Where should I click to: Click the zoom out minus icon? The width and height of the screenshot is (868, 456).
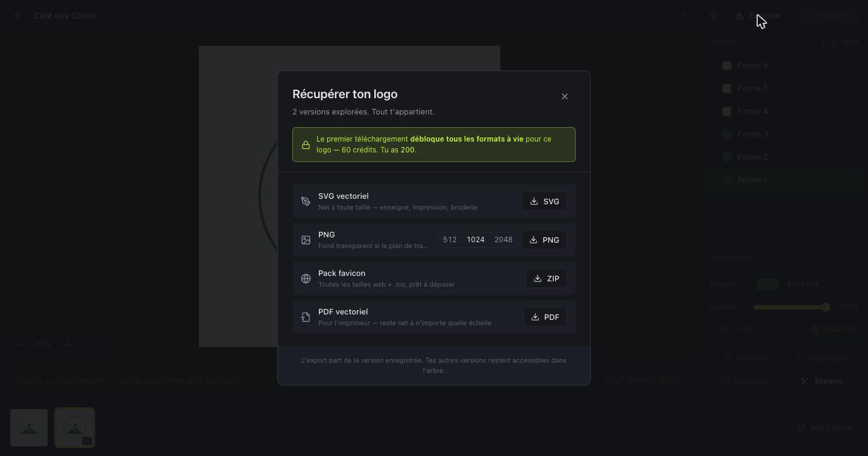tap(19, 344)
